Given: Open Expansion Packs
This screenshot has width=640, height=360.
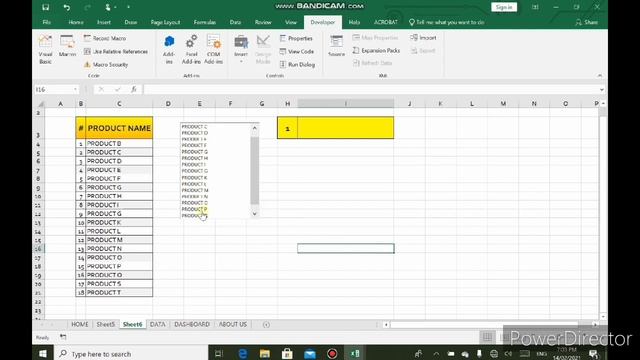Looking at the screenshot, I should click(376, 50).
